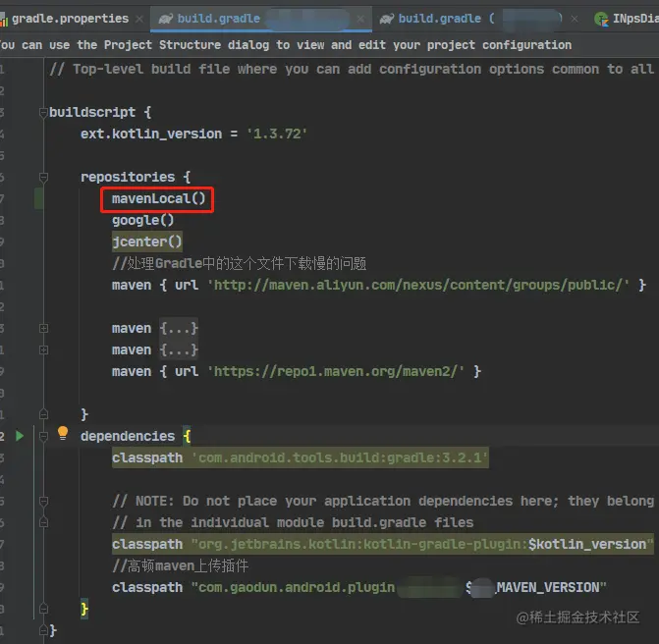The image size is (659, 644).
Task: Click the highlighted jcenter() call
Action: 146,241
